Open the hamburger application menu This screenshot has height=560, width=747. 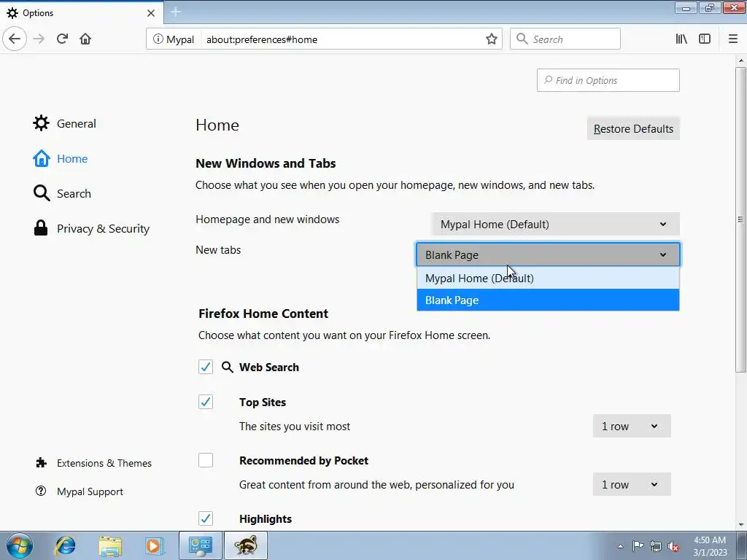(x=732, y=39)
